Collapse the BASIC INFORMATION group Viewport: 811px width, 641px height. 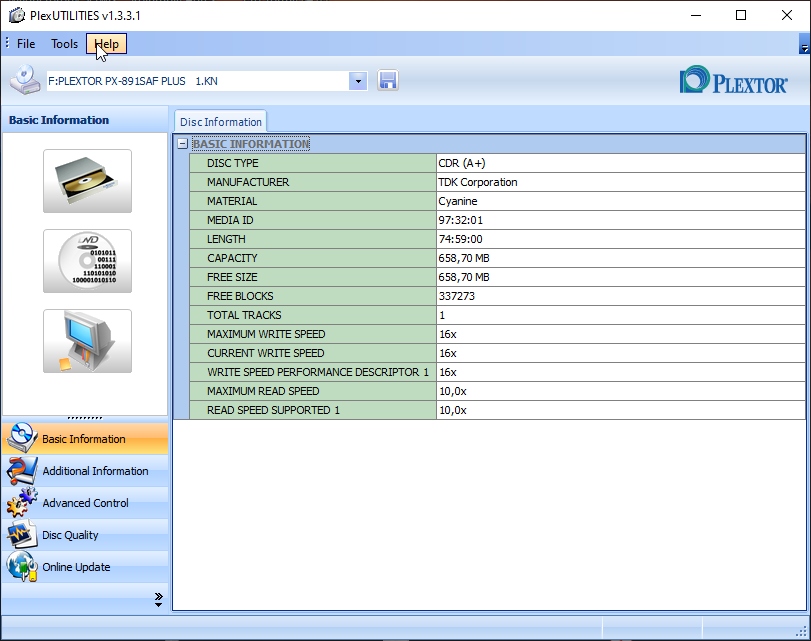182,144
